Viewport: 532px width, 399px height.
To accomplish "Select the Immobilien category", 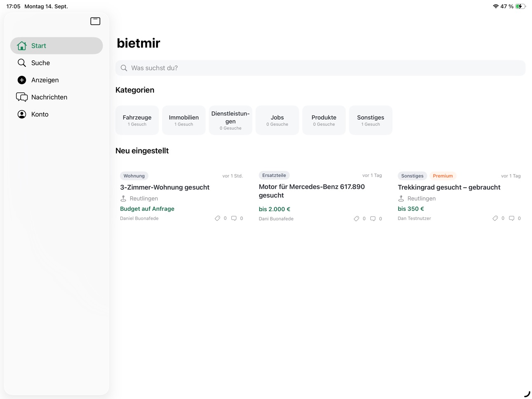I will [x=184, y=120].
